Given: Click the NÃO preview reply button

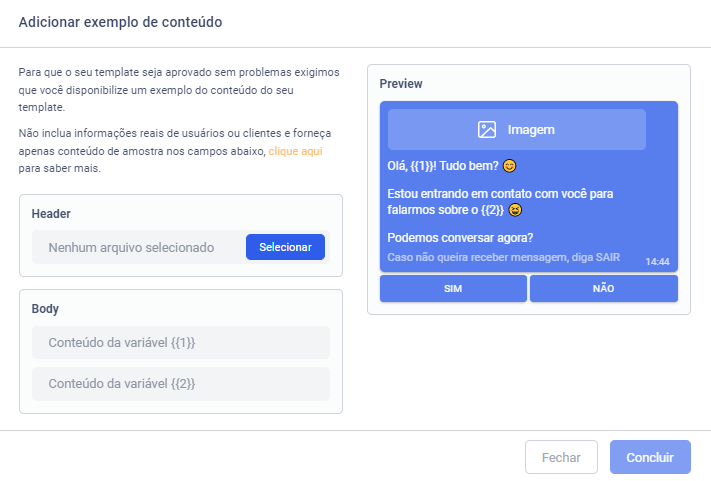Looking at the screenshot, I should (x=603, y=288).
